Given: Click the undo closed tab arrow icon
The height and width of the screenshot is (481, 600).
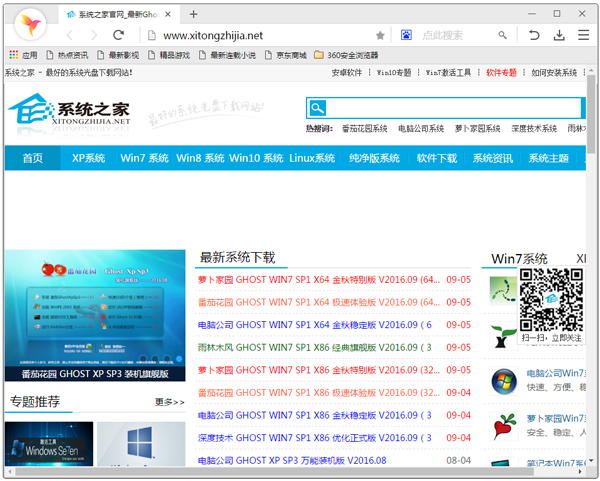Looking at the screenshot, I should click(x=534, y=35).
